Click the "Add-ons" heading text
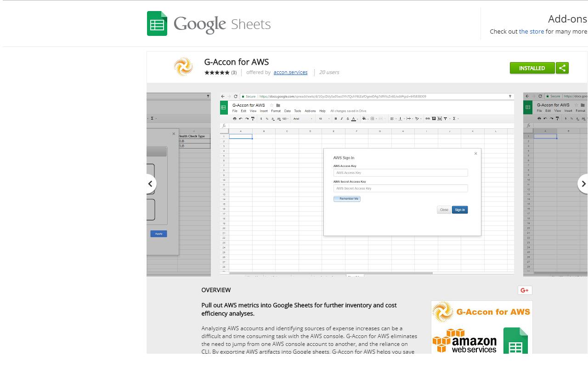The image size is (588, 368). coord(567,19)
